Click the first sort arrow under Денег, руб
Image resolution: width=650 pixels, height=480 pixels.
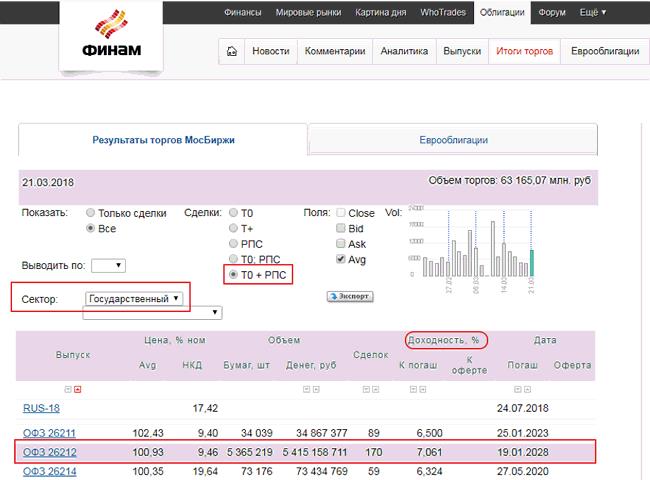coord(306,389)
